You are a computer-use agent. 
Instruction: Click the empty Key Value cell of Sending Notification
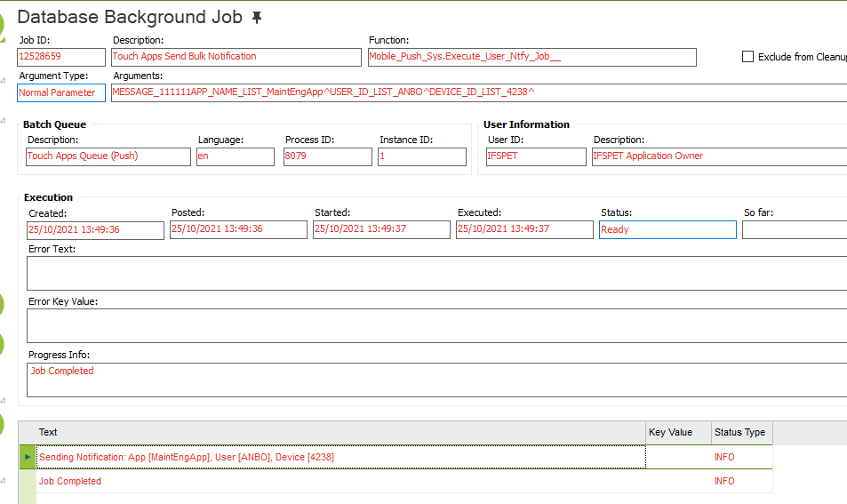click(678, 457)
